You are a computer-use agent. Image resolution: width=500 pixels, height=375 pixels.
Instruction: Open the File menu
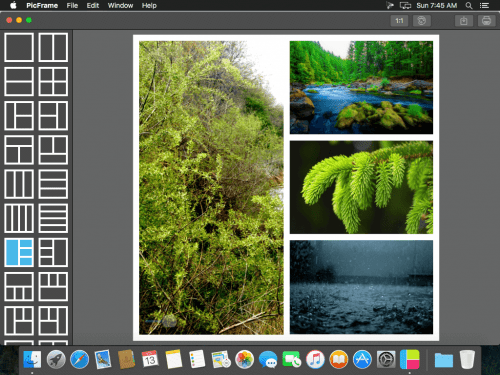point(72,5)
